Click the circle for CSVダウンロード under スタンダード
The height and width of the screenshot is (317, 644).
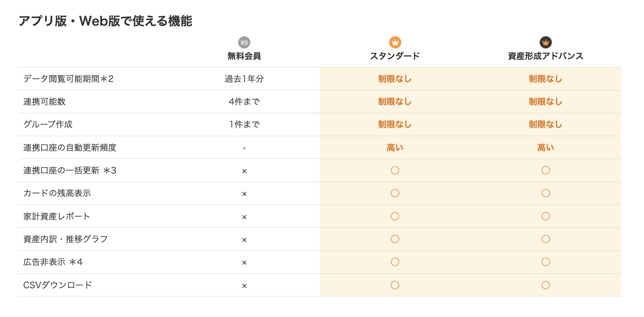pyautogui.click(x=395, y=285)
